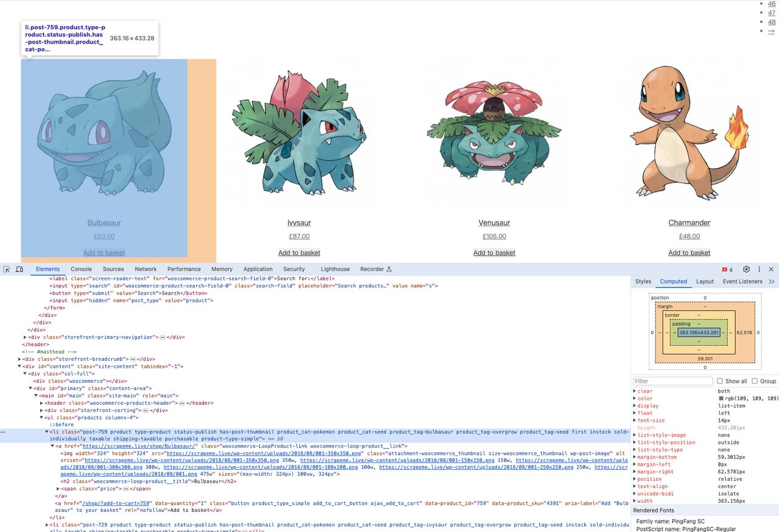779x532 pixels.
Task: Switch to the Sources tab
Action: pyautogui.click(x=113, y=269)
